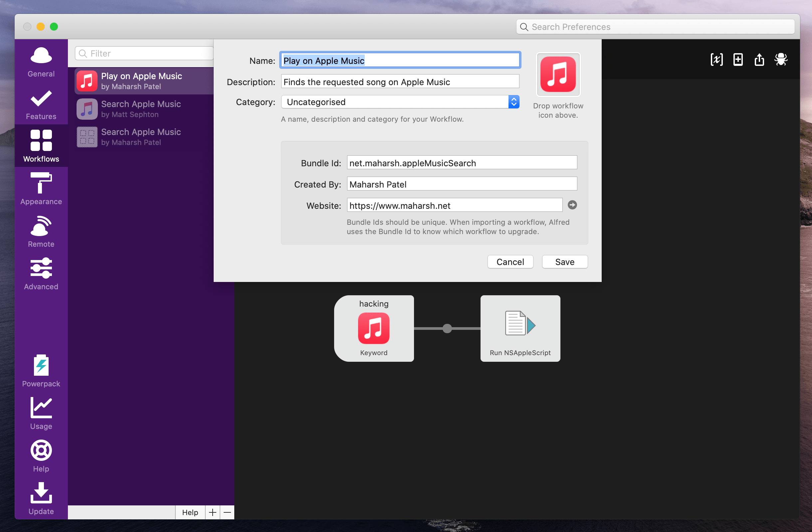The height and width of the screenshot is (532, 812).
Task: Click the share/export workflow icon
Action: click(x=759, y=60)
